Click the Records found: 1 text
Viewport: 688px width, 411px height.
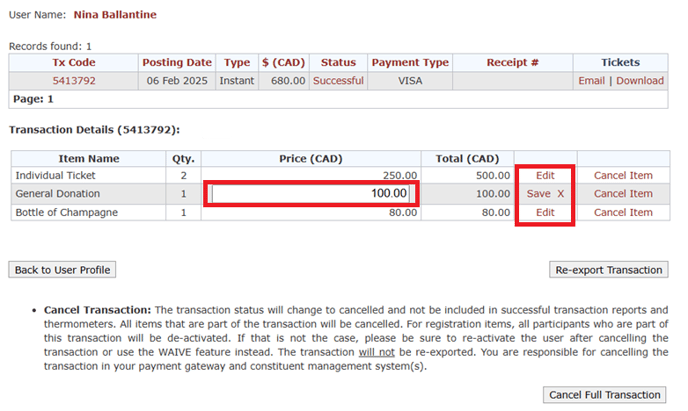50,46
